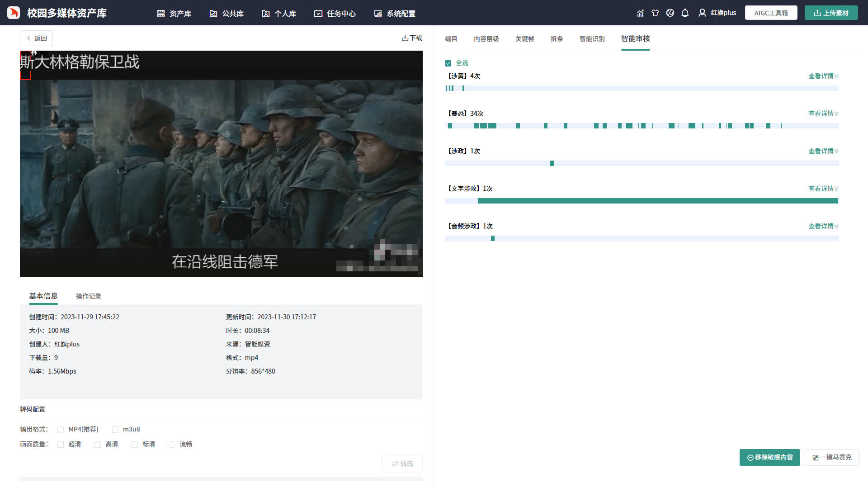The image size is (868, 488).
Task: Open the 公共库 menu
Action: click(x=226, y=14)
